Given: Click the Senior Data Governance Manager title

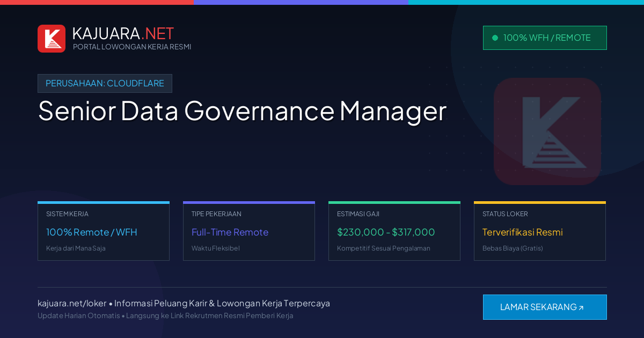Looking at the screenshot, I should [242, 111].
